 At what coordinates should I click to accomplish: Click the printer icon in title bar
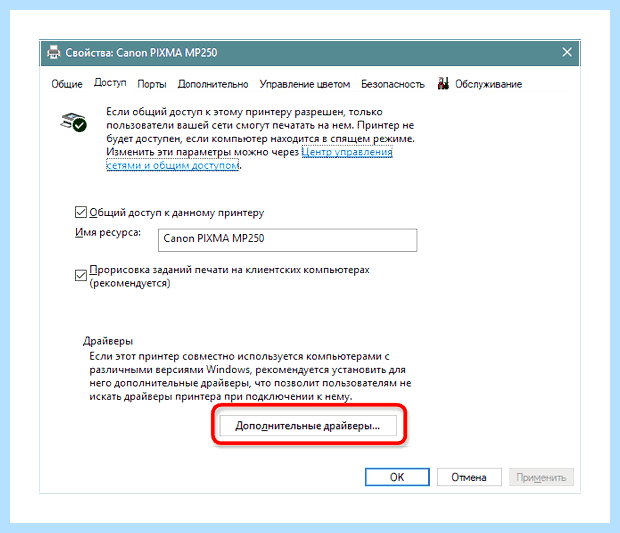[53, 52]
